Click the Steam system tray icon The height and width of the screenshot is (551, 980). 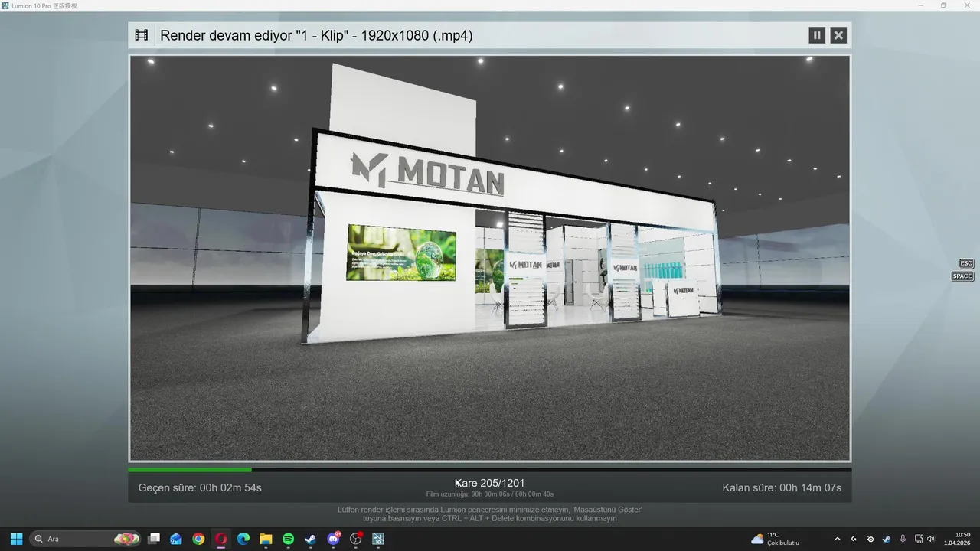[x=886, y=539]
